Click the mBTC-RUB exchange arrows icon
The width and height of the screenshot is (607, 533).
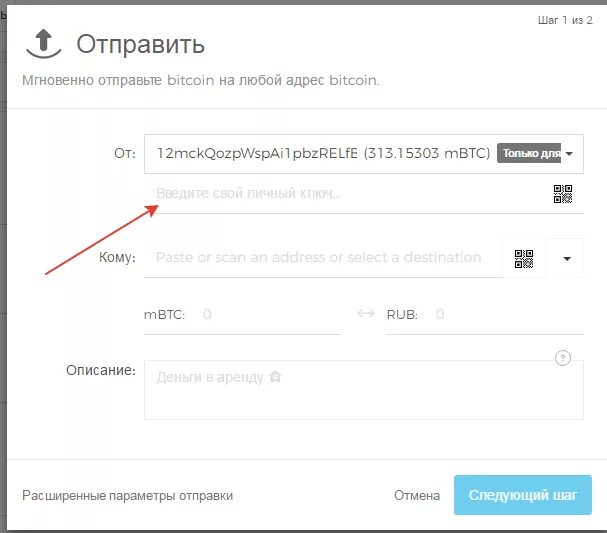tap(366, 313)
